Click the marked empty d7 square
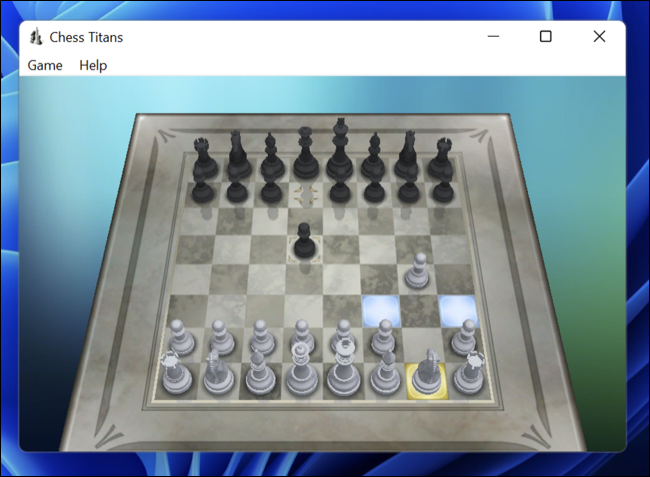 tap(306, 195)
